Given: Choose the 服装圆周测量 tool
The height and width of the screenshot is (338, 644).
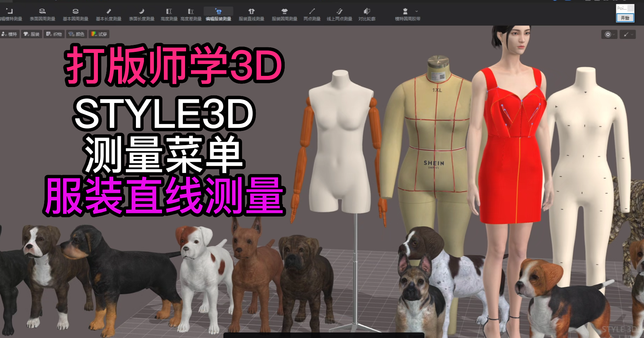Looking at the screenshot, I should point(285,15).
